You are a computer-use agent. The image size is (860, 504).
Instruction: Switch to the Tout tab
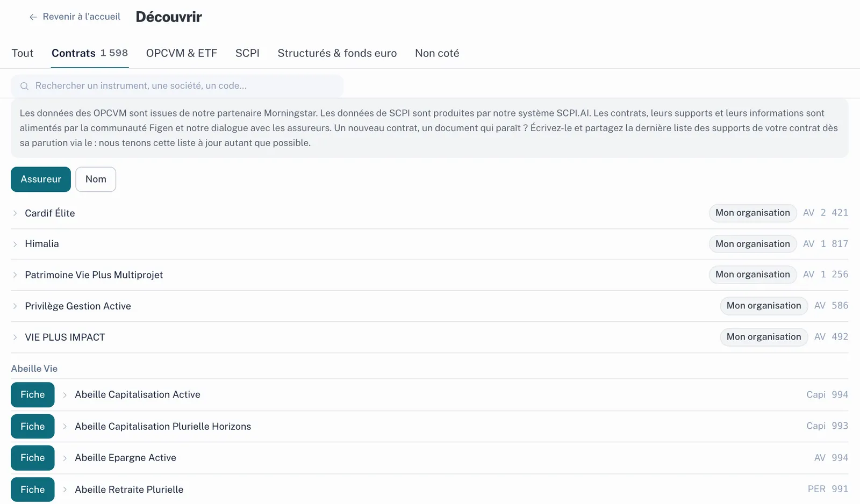(x=23, y=53)
